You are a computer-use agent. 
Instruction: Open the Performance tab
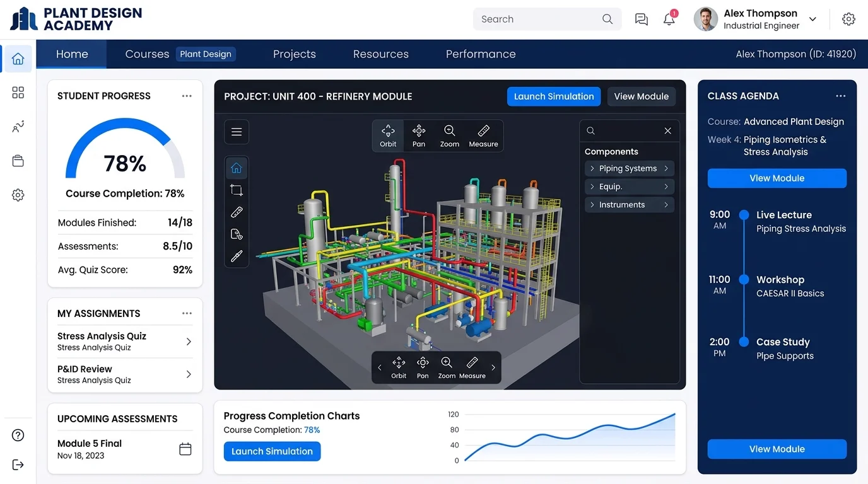click(481, 54)
